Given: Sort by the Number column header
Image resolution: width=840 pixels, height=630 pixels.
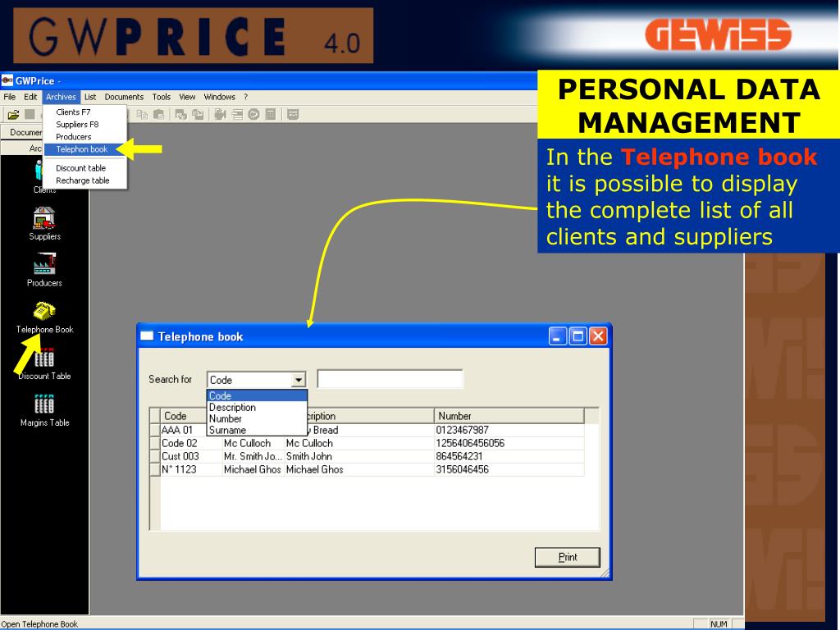Looking at the screenshot, I should coord(509,416).
